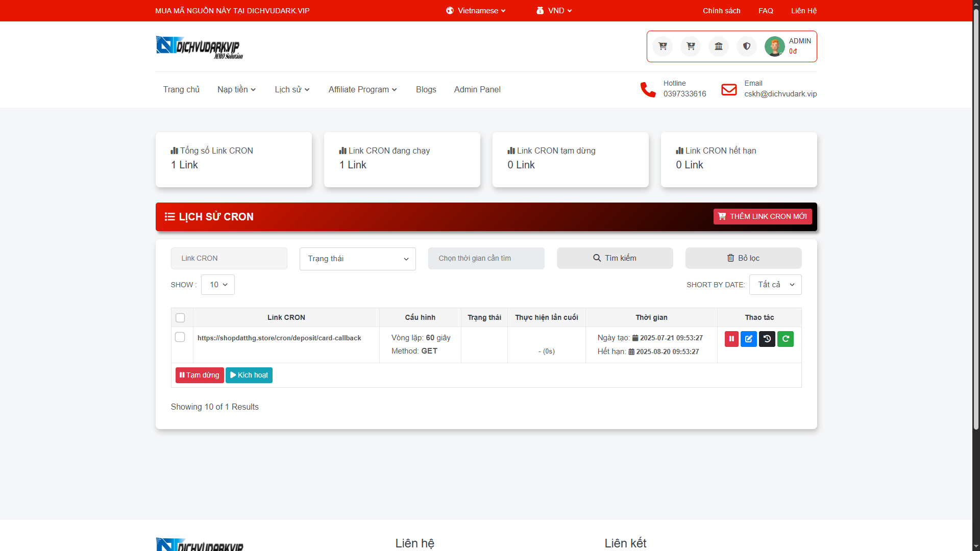The image size is (980, 551).
Task: Tick the select-all checkbox in table header
Action: tap(180, 318)
